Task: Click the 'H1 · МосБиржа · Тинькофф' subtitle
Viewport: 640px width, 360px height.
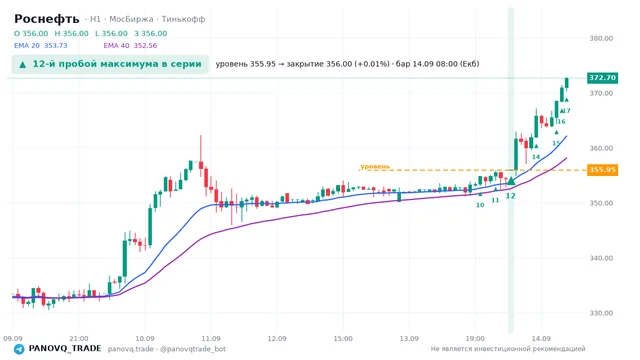Action: coord(147,19)
